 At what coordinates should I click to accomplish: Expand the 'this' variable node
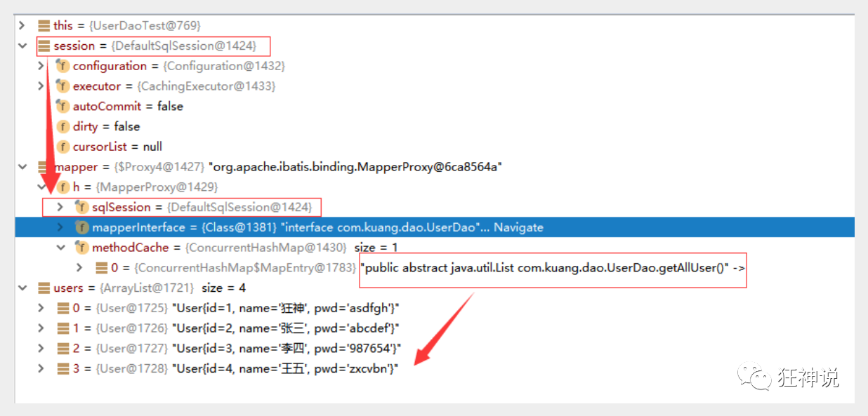pos(22,25)
